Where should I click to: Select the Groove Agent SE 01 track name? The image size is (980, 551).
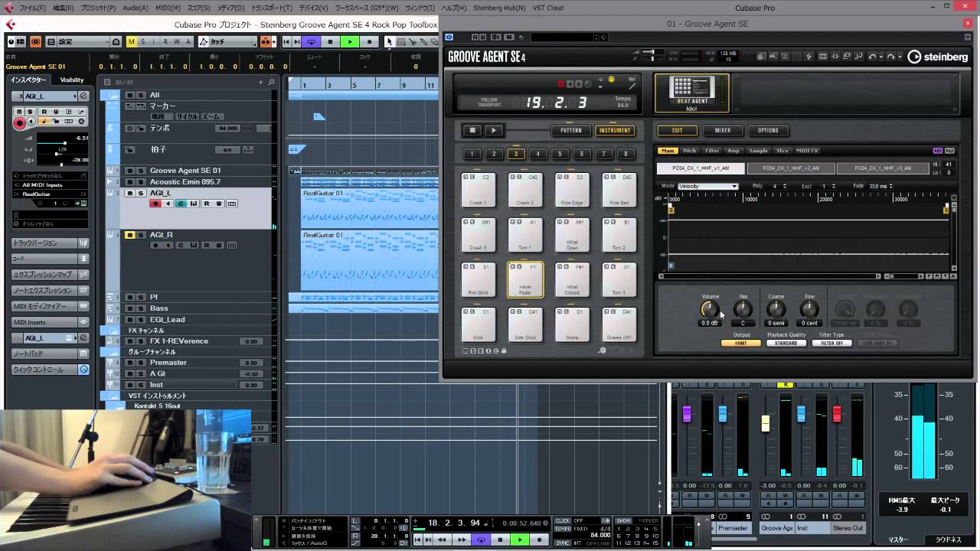tap(185, 171)
